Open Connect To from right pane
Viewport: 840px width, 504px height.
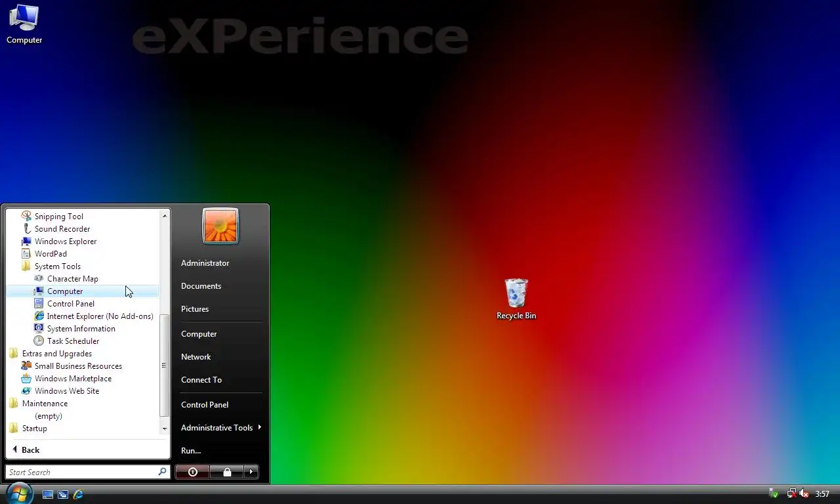[x=201, y=380]
